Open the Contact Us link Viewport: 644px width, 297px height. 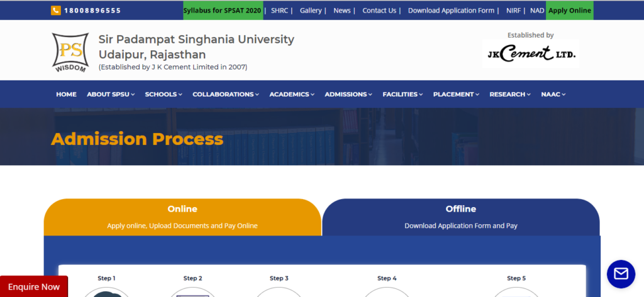click(379, 11)
